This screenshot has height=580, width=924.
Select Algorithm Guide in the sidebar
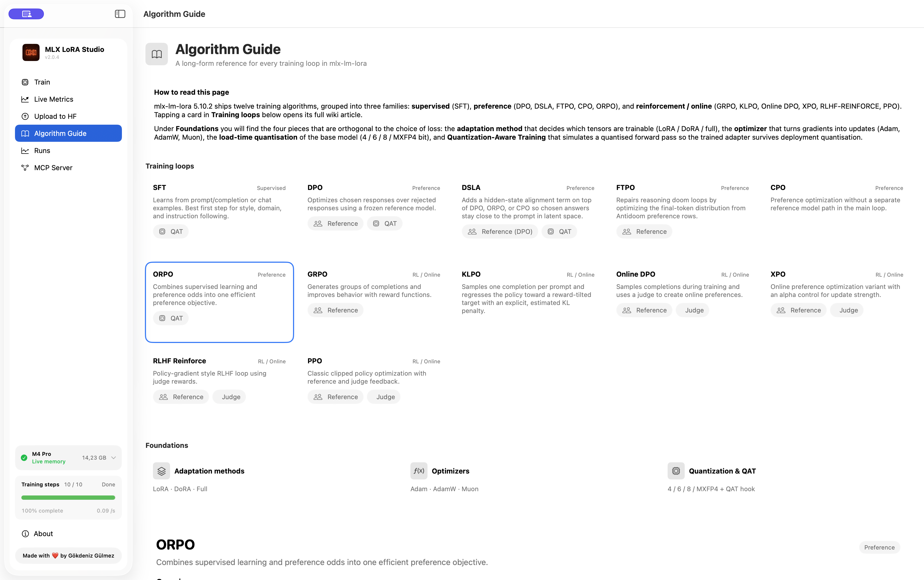coord(68,133)
